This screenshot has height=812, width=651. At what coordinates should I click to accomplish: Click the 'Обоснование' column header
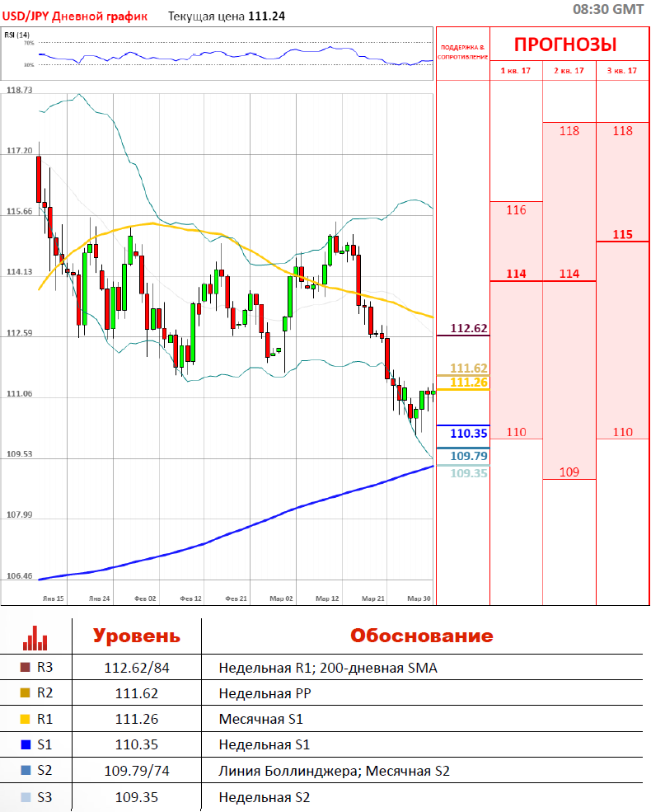[421, 636]
